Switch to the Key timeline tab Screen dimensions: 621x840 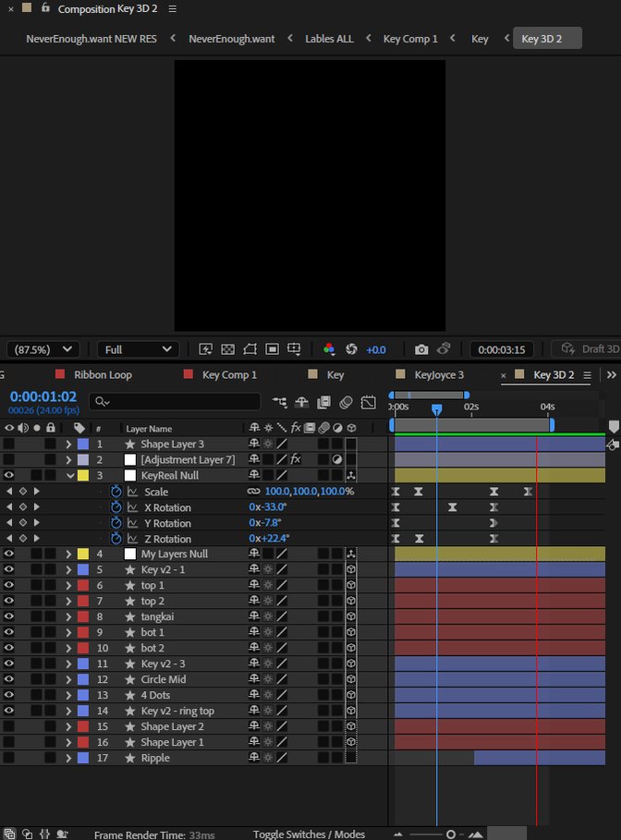point(335,375)
